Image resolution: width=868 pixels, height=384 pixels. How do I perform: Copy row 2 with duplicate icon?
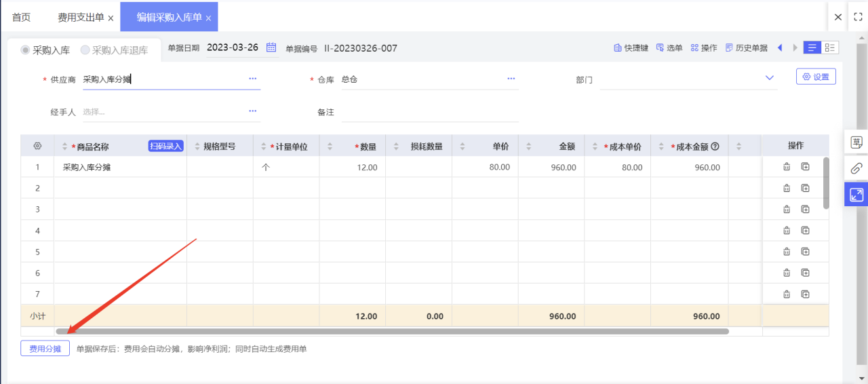coord(806,188)
